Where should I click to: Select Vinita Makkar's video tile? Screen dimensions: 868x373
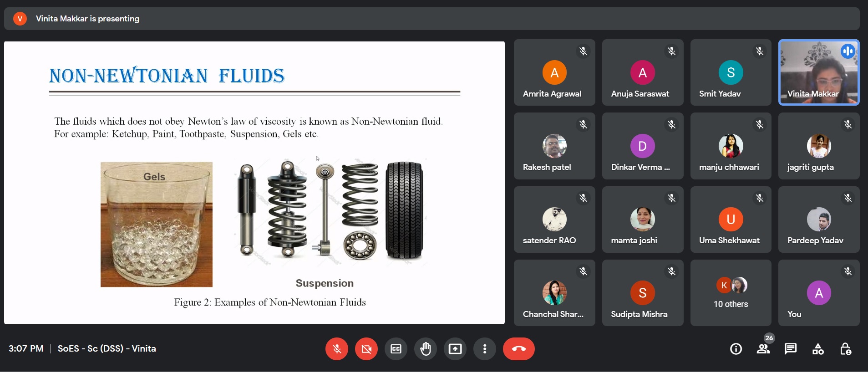coord(818,72)
